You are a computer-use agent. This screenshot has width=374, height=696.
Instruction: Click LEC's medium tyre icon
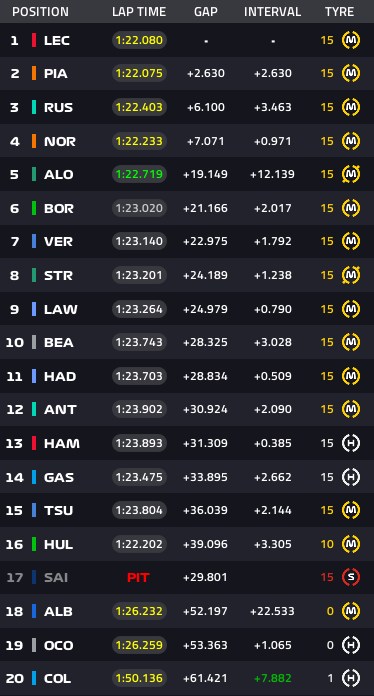(x=350, y=40)
